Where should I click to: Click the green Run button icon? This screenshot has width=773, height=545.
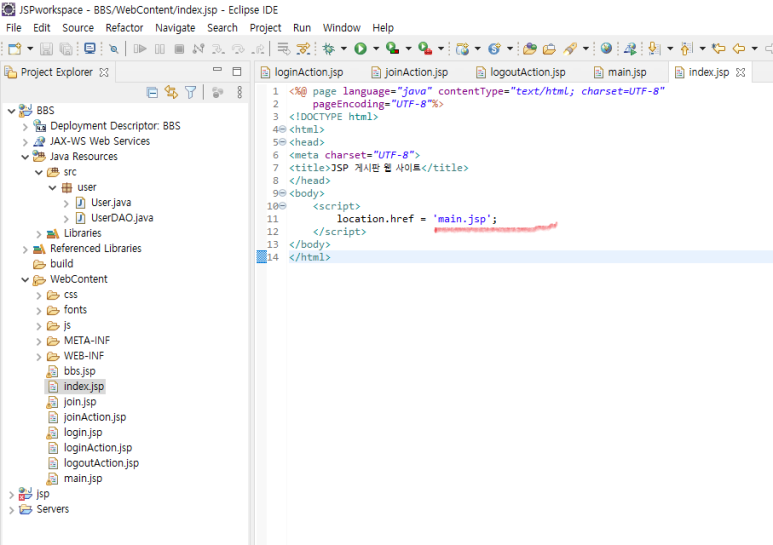pos(360,48)
